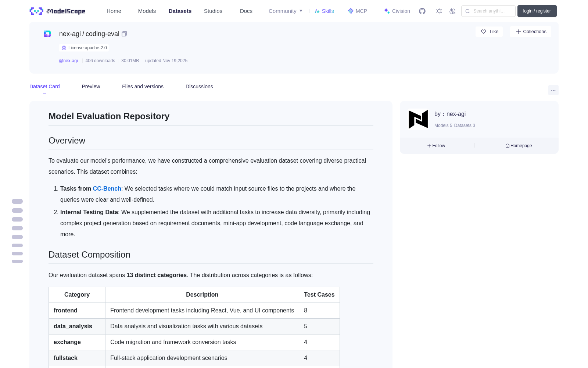Expand the Community dropdown
This screenshot has height=368, width=588.
point(286,11)
